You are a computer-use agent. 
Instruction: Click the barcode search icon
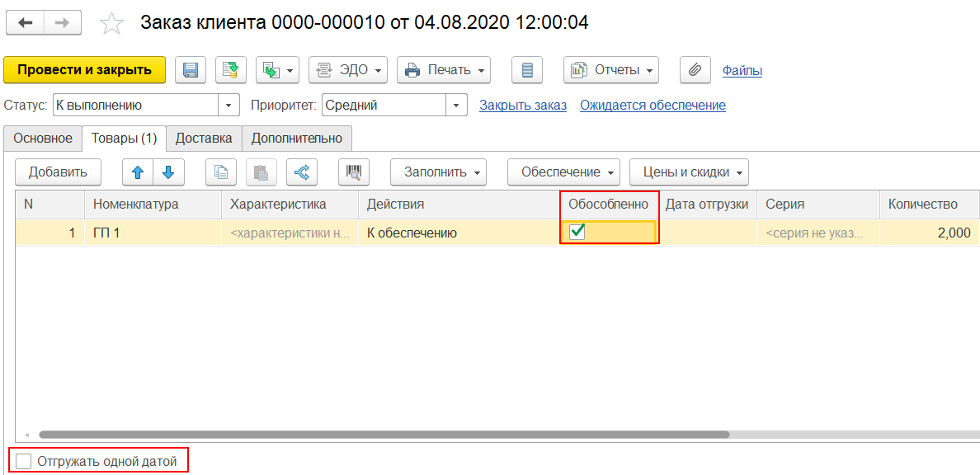point(354,172)
